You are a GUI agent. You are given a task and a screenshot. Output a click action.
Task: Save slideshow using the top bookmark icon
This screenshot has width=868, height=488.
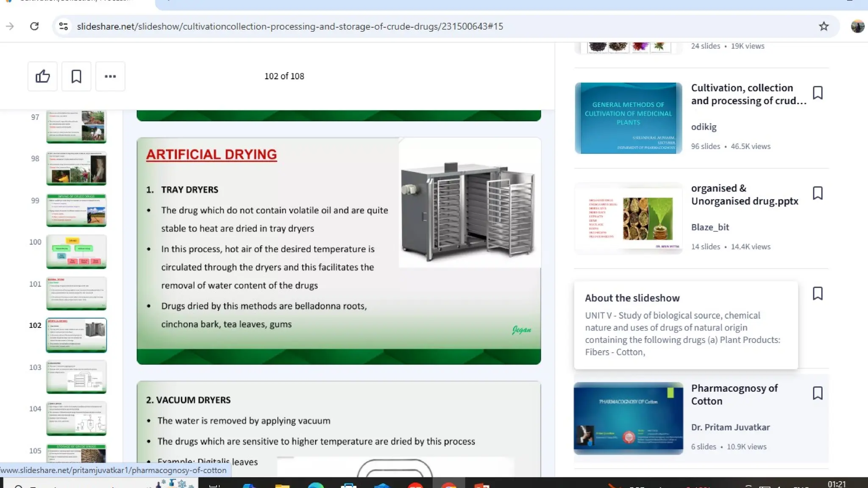pos(76,76)
